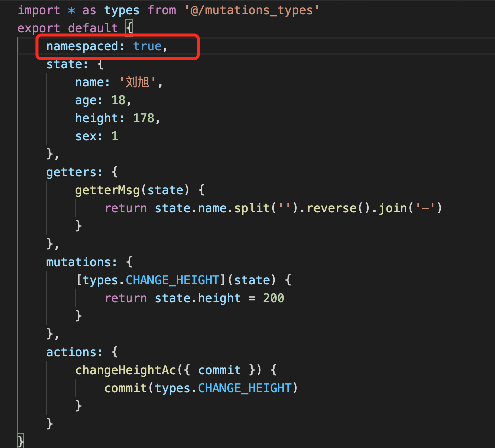Viewport: 495px width, 448px height.
Task: Click the name property value '刘旭'
Action: coord(138,82)
